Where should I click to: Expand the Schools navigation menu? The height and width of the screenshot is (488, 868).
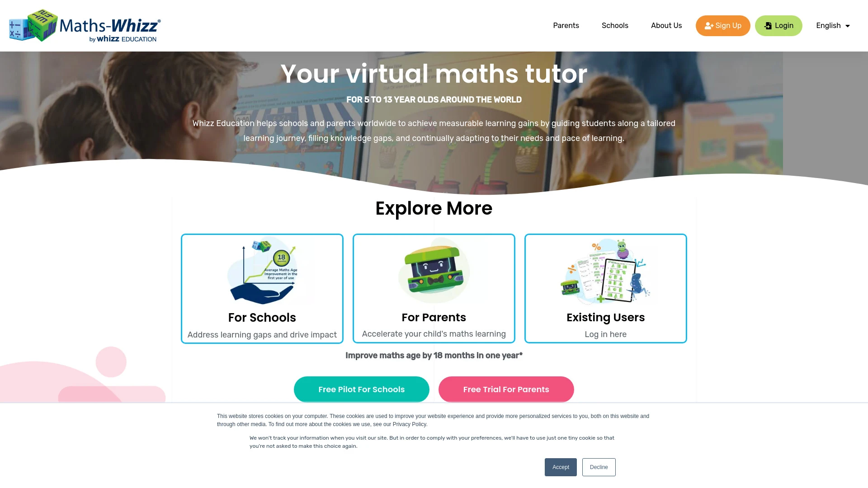[x=615, y=26]
